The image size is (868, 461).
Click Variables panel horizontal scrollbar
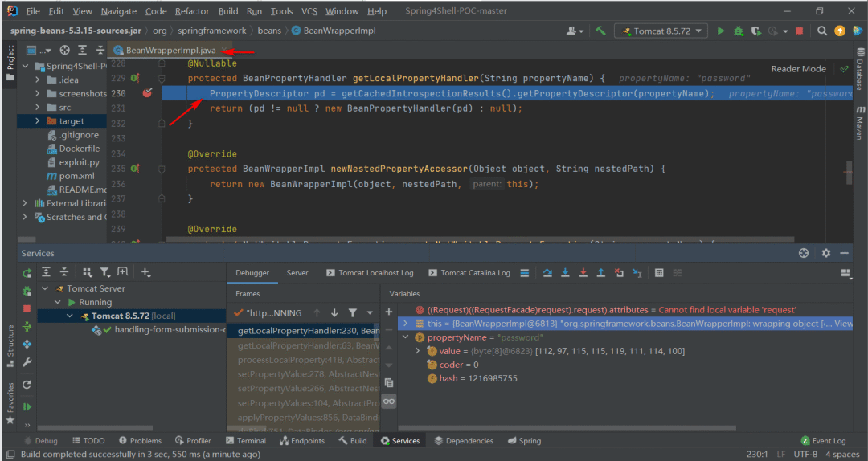point(567,428)
